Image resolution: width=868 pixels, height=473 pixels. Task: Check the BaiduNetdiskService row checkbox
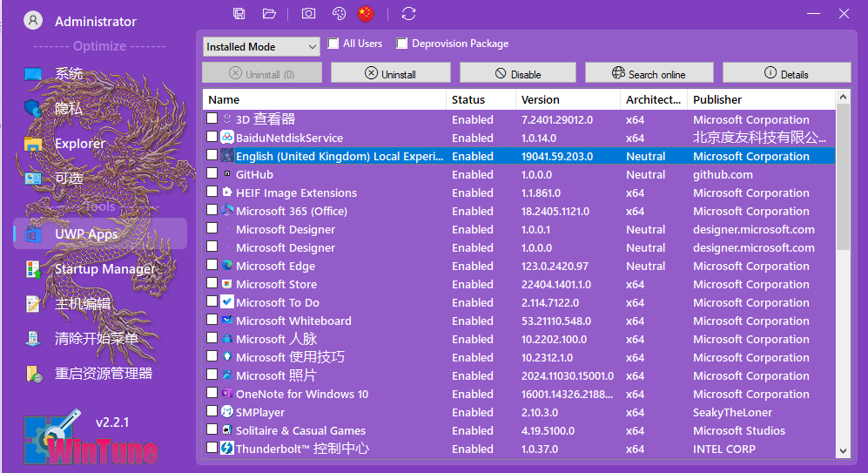pyautogui.click(x=212, y=136)
